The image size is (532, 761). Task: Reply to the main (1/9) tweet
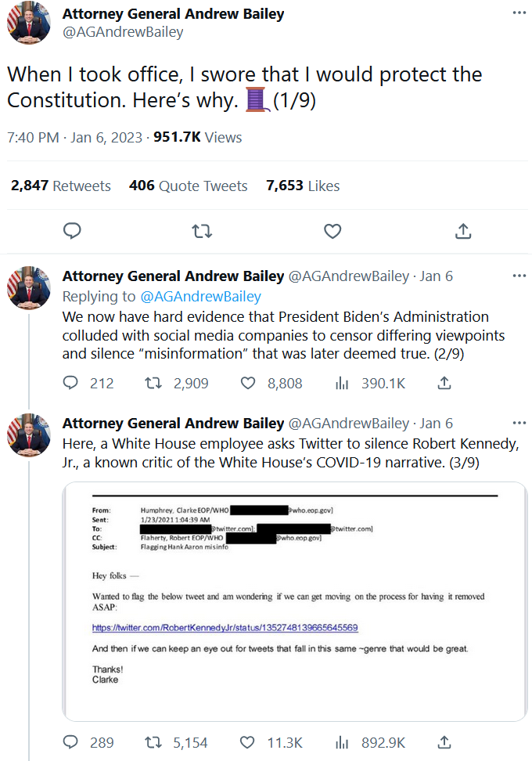coord(72,231)
